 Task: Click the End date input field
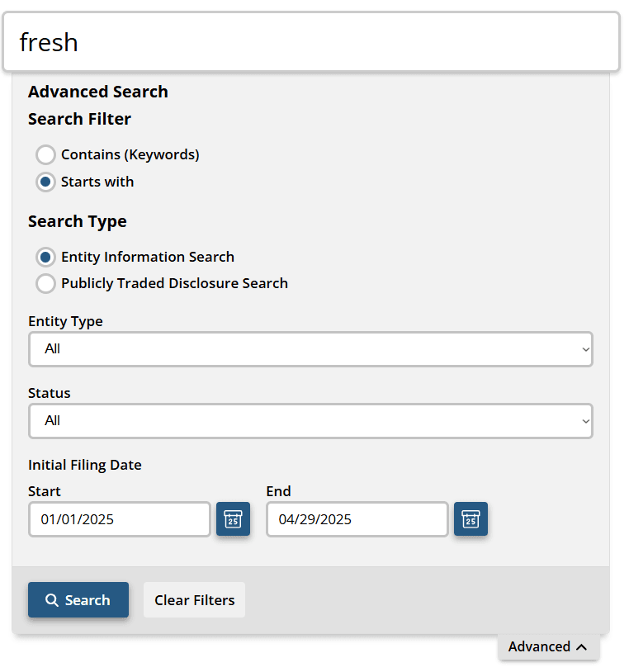[357, 519]
